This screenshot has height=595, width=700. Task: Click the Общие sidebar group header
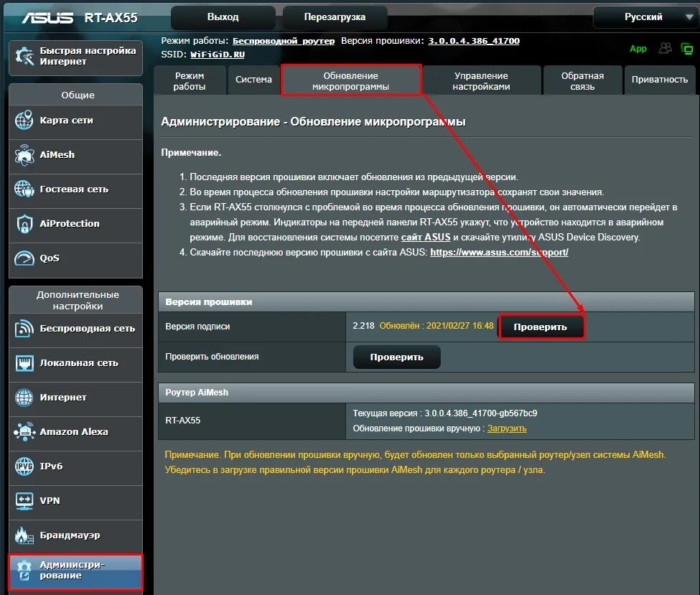coord(78,95)
